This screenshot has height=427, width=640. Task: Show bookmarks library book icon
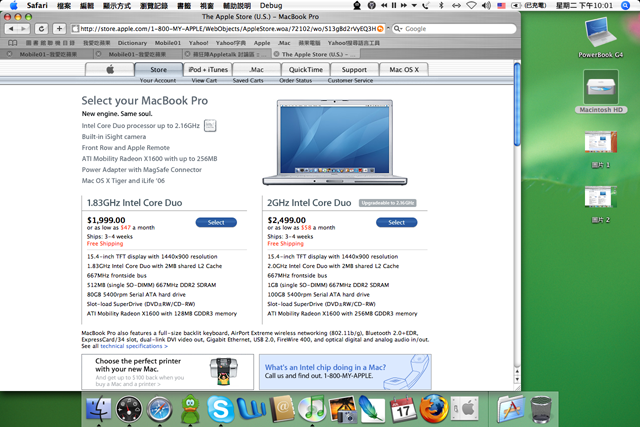point(13,43)
